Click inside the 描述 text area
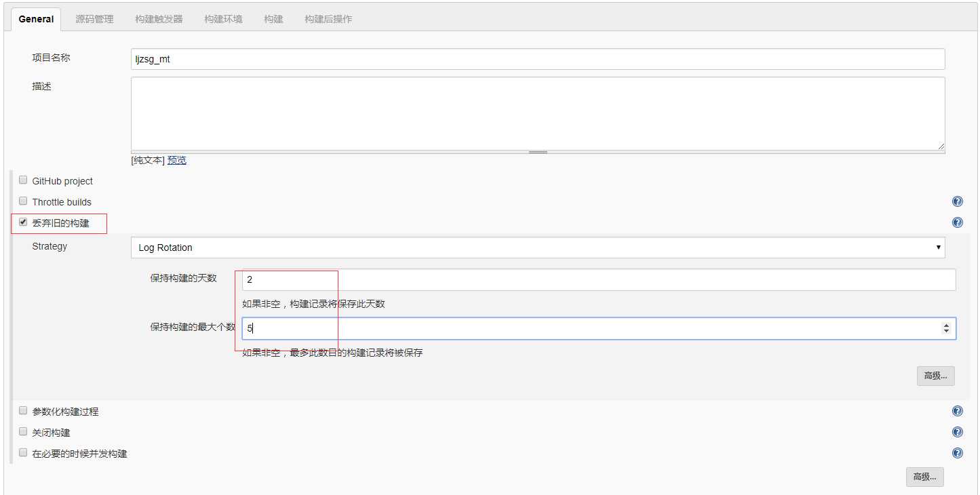980x495 pixels. coord(538,113)
